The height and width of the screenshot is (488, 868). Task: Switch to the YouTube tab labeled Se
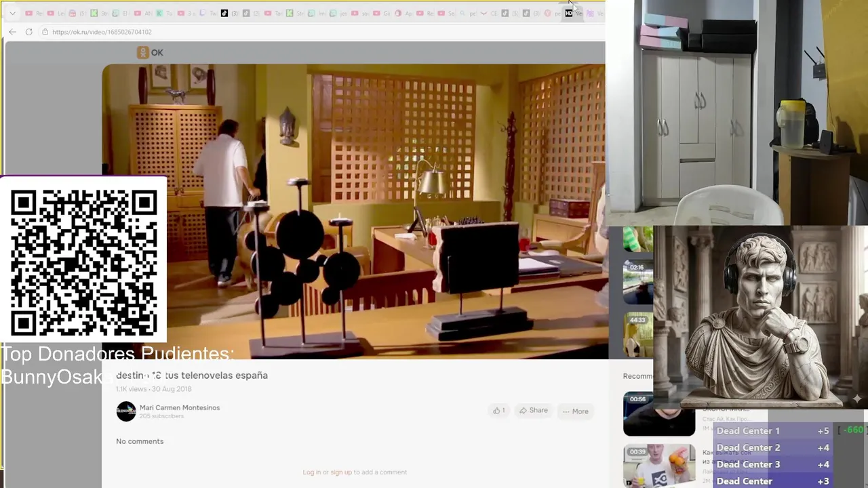[x=447, y=13]
